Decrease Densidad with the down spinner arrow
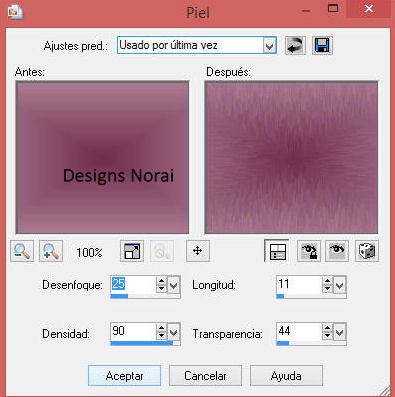 tap(162, 336)
